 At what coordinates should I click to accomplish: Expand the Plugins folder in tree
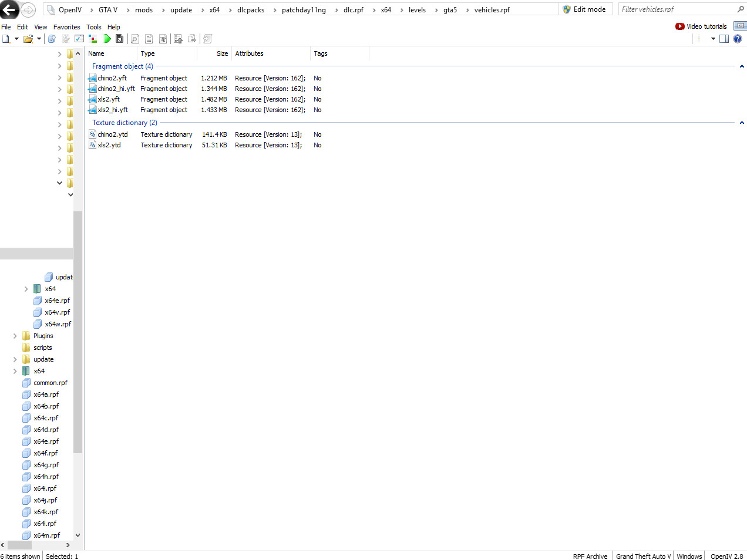(x=15, y=336)
